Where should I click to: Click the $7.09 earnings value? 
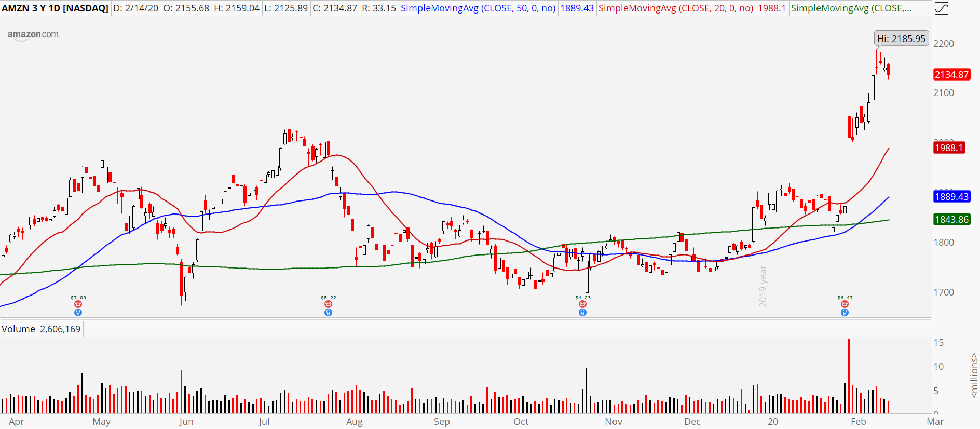click(78, 298)
